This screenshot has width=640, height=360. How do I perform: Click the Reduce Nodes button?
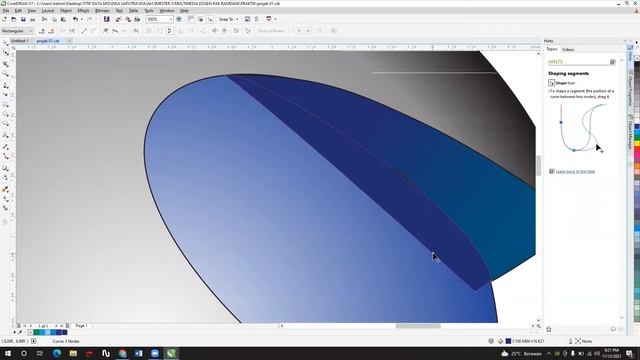tap(271, 31)
